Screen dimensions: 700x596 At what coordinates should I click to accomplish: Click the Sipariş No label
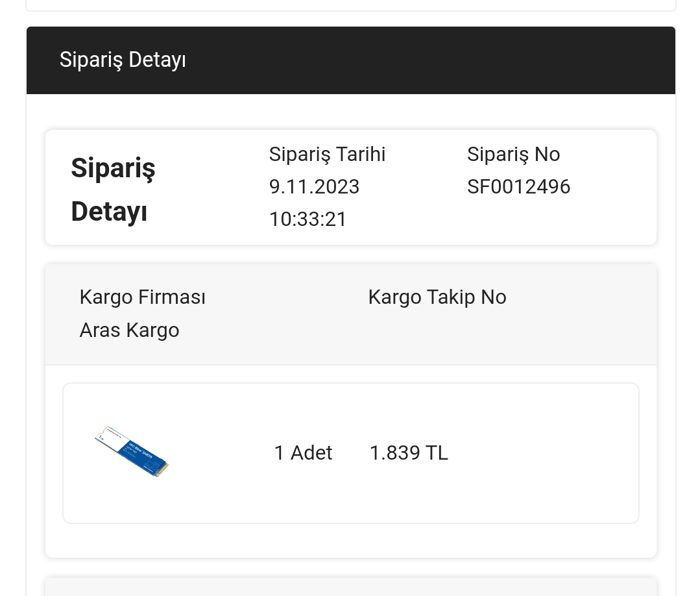point(513,155)
